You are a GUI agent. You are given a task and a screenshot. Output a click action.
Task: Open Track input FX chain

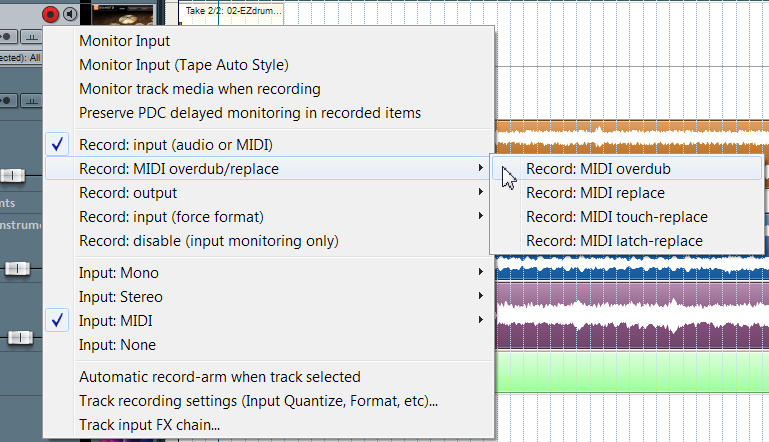pos(150,425)
